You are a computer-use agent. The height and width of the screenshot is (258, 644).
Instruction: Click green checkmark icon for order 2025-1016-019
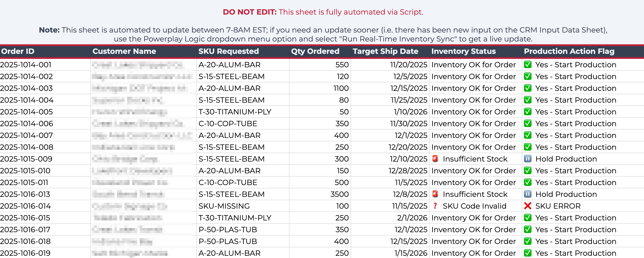528,253
